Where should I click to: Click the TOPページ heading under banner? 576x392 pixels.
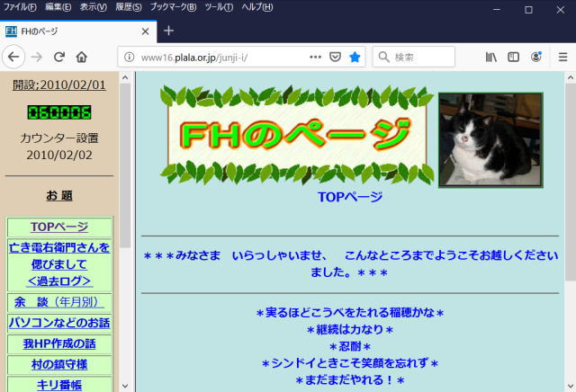[x=350, y=197]
